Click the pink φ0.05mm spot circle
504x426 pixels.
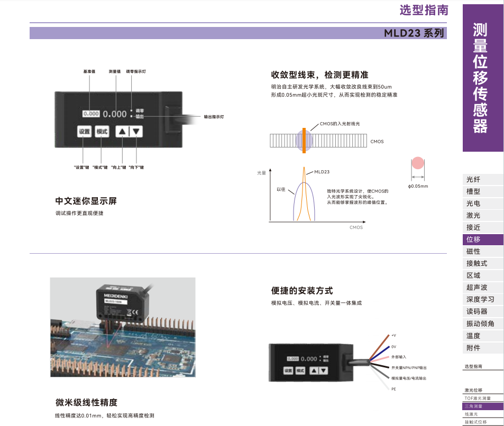[x=418, y=163]
